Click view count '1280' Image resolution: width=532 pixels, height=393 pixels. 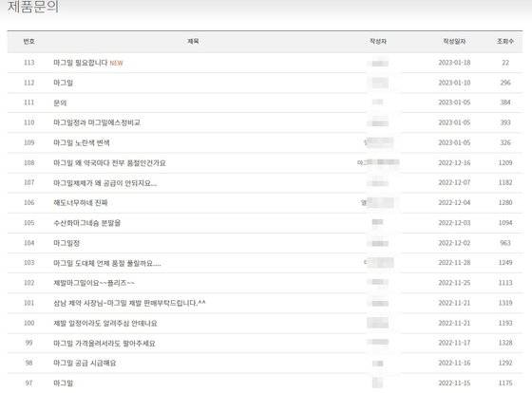click(505, 203)
